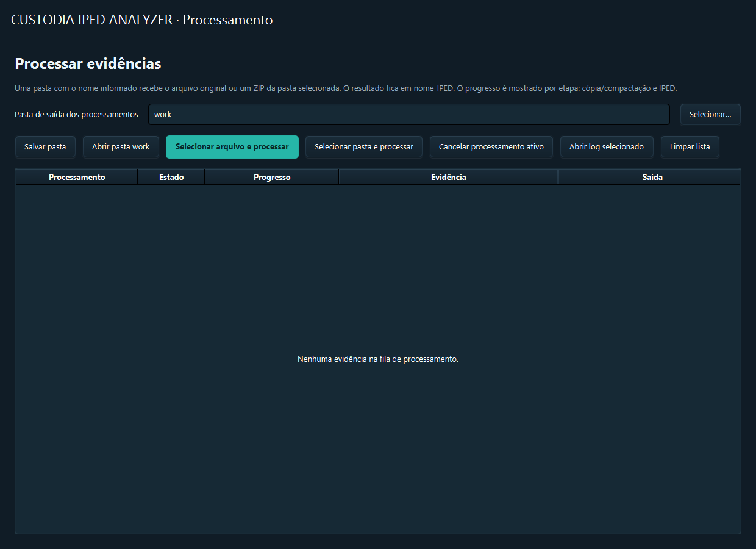Click the Evidência column header
This screenshot has width=756, height=549.
(449, 177)
